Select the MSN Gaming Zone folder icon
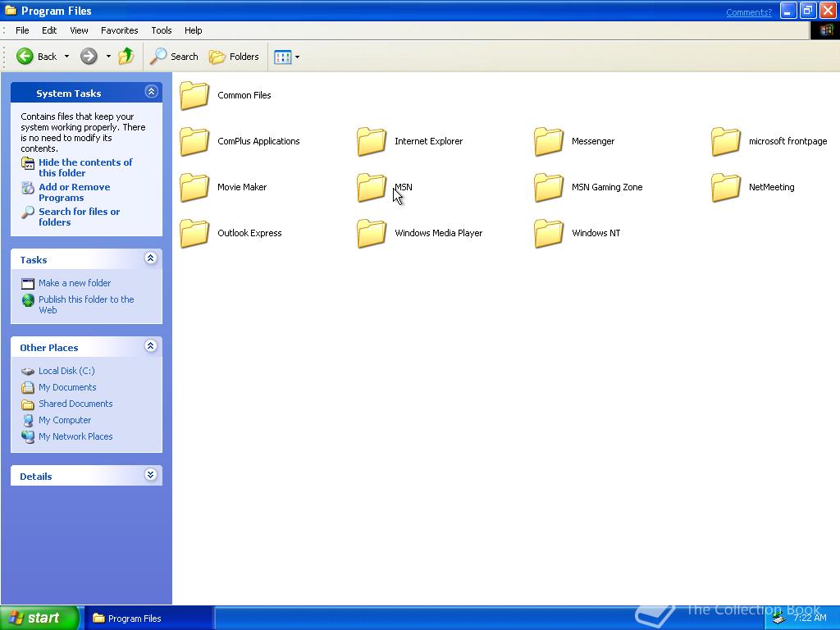Screen dimensions: 840x630 pyautogui.click(x=549, y=188)
